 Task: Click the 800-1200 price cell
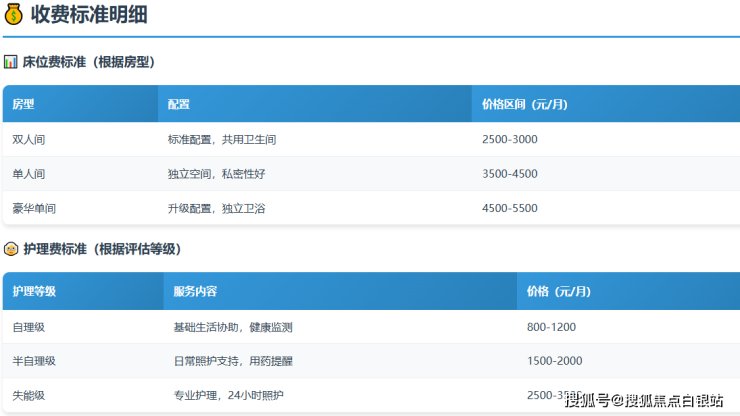551,327
